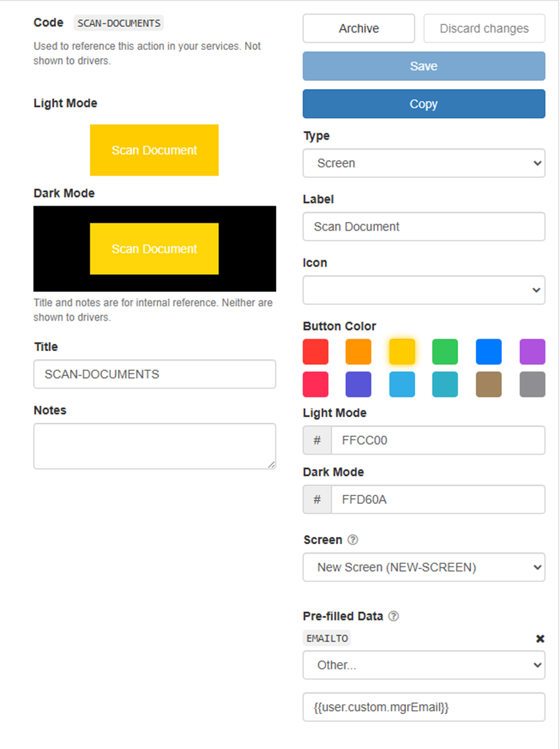Pick the orange button color swatch
This screenshot has width=560, height=749.
tap(358, 352)
